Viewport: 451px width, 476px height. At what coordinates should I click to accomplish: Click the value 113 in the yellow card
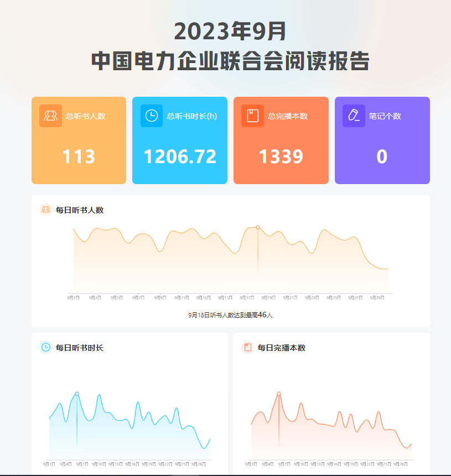click(79, 156)
